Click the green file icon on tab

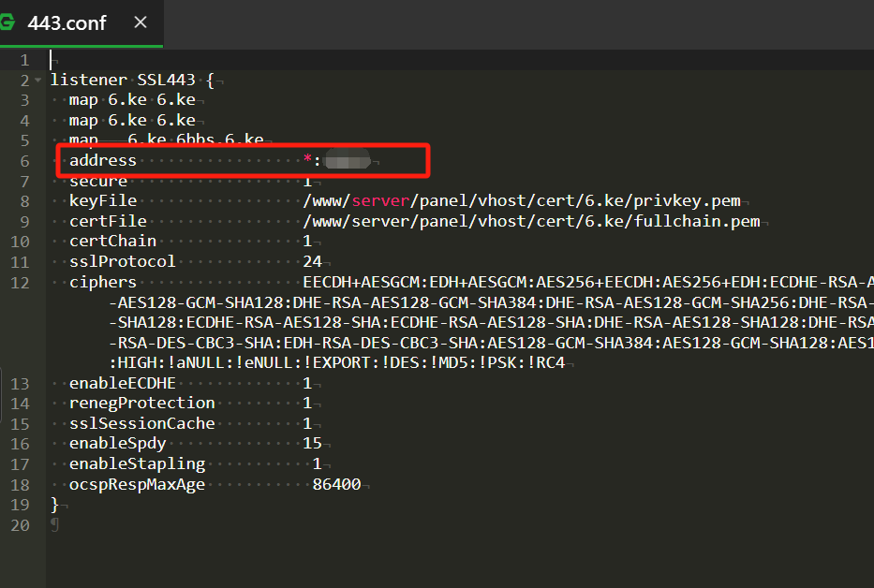point(7,23)
